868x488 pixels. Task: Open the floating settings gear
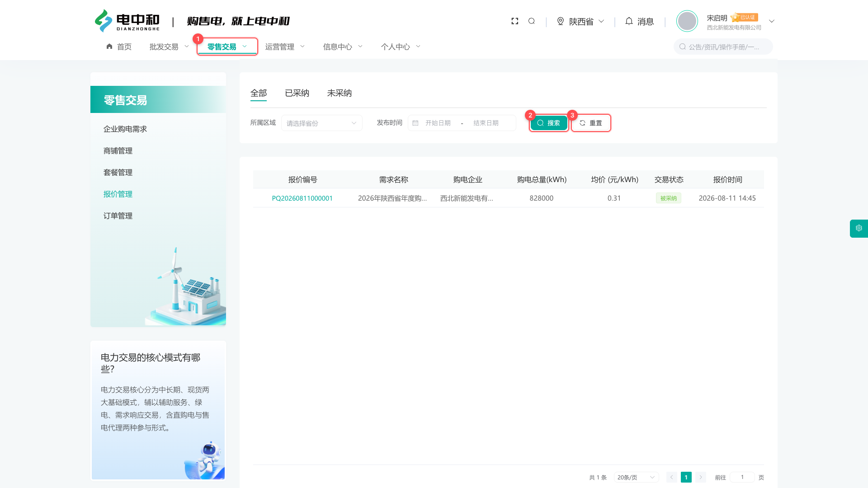859,228
